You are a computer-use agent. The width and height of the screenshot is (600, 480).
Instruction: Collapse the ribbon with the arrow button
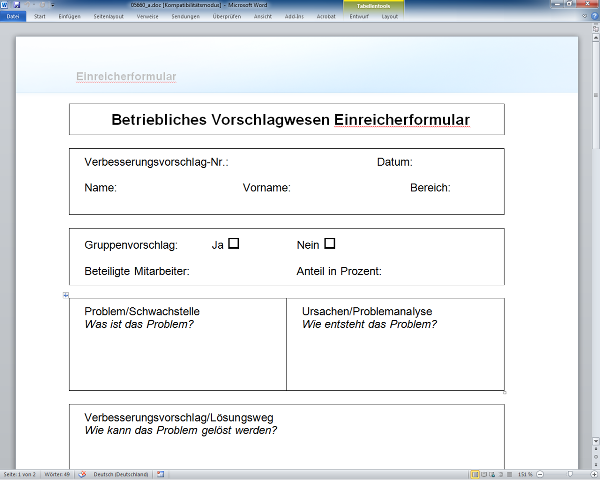coord(586,16)
